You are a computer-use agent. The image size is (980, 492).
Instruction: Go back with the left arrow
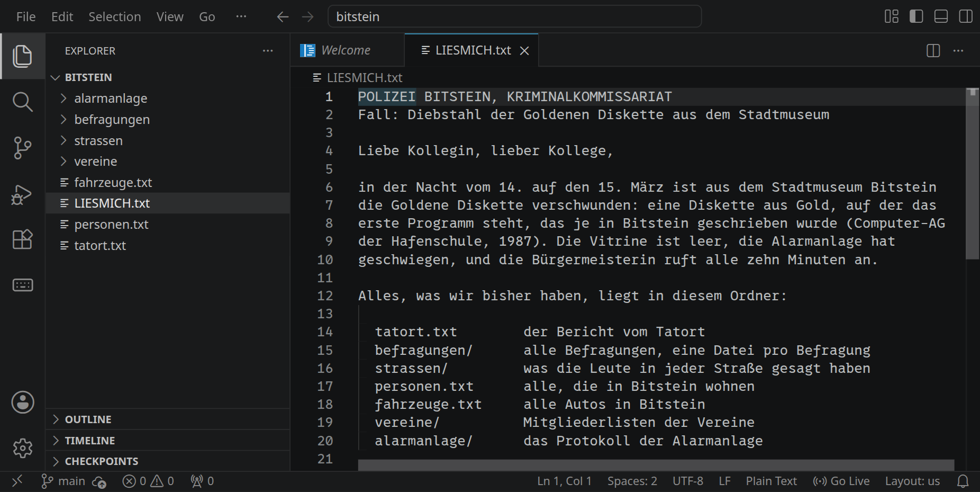(283, 17)
